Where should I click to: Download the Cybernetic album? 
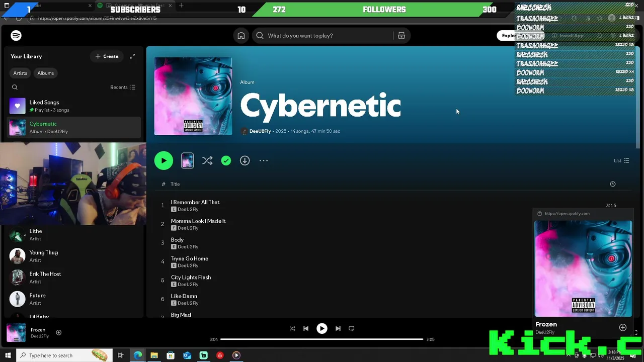pos(245,160)
